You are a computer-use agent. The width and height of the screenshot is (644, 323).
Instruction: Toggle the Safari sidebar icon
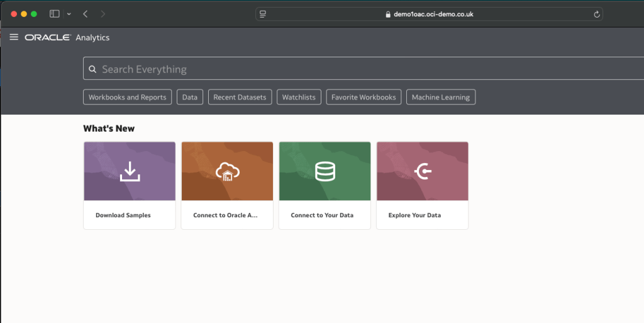click(x=54, y=14)
